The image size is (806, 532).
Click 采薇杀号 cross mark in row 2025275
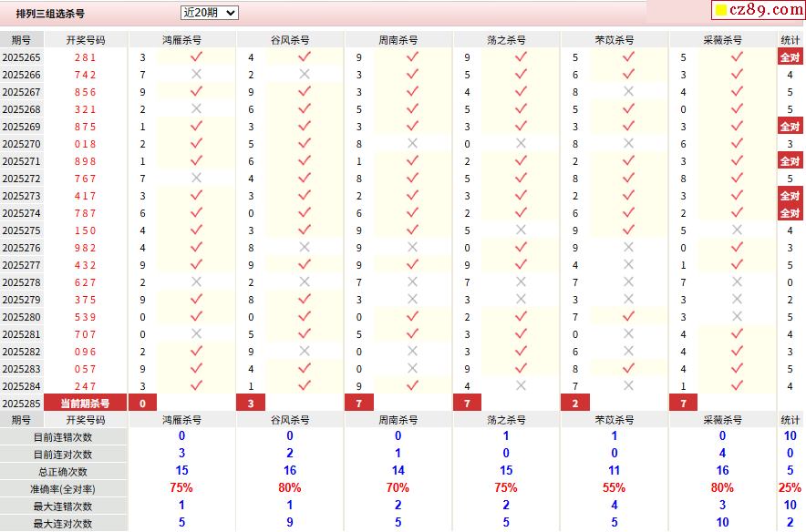click(737, 230)
